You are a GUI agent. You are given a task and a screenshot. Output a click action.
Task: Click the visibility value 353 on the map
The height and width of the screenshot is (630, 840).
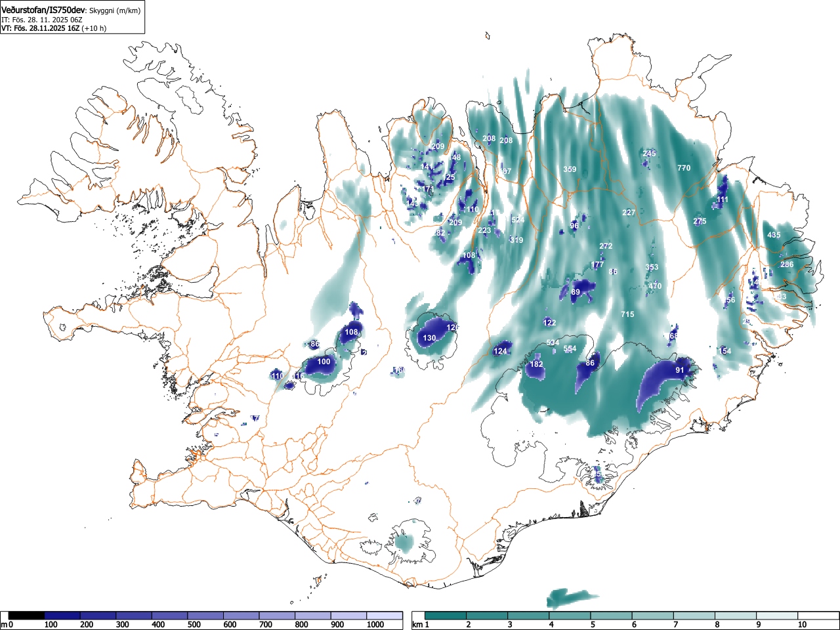click(652, 267)
